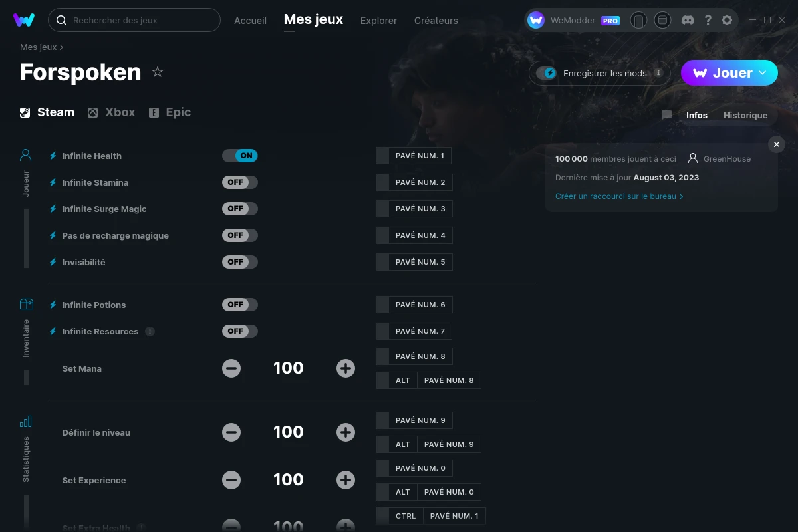Screen dimensions: 798x532
Task: Jump to Inventaire category icon
Action: tap(26, 304)
